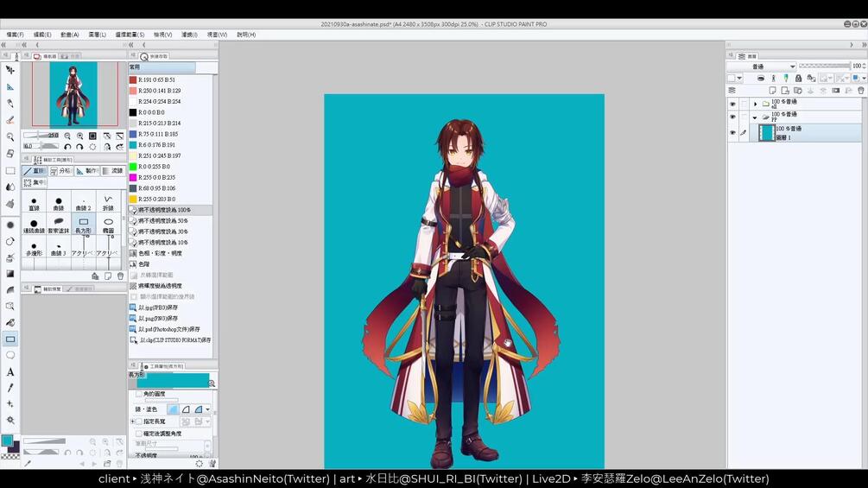
Task: Open 說明(H) menu
Action: (246, 35)
